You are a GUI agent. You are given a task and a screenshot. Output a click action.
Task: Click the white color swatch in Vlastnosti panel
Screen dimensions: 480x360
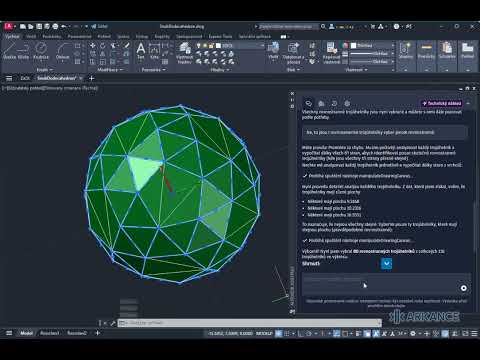coord(354,45)
